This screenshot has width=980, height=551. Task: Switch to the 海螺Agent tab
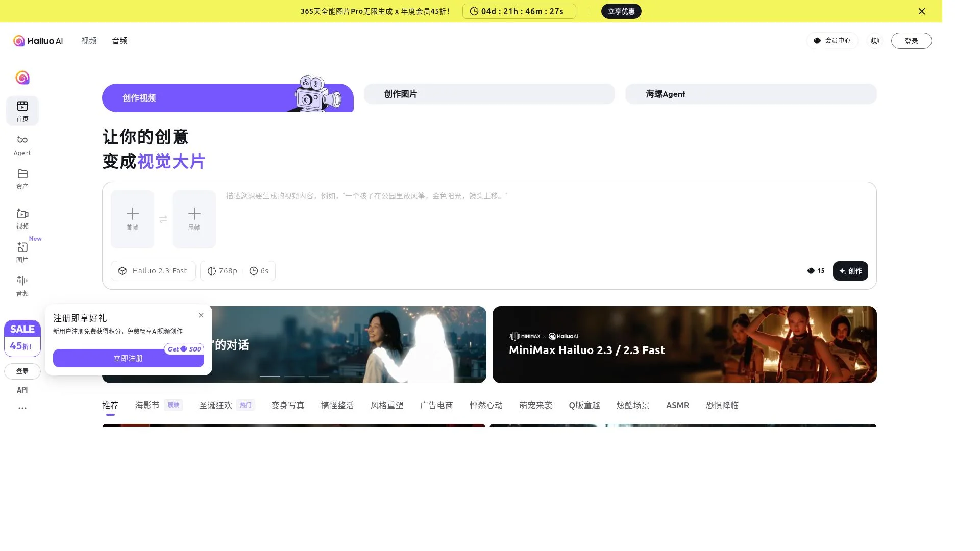coord(750,94)
